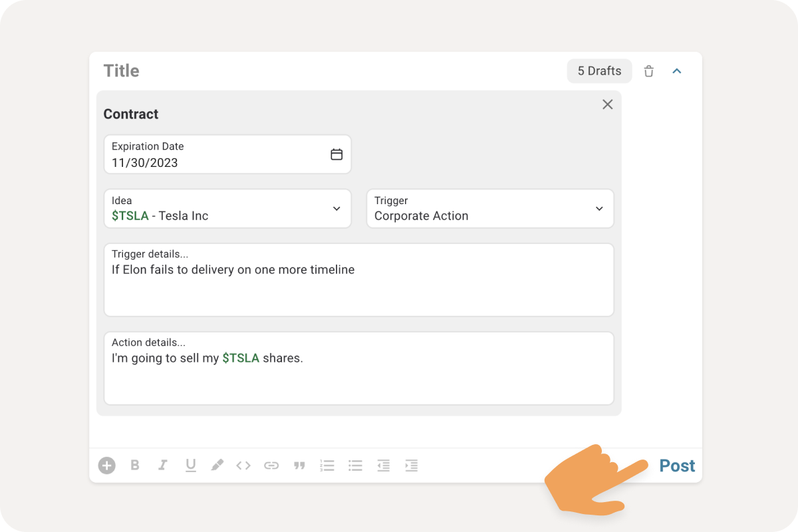This screenshot has width=798, height=532.
Task: Publish with the Post button
Action: point(678,465)
